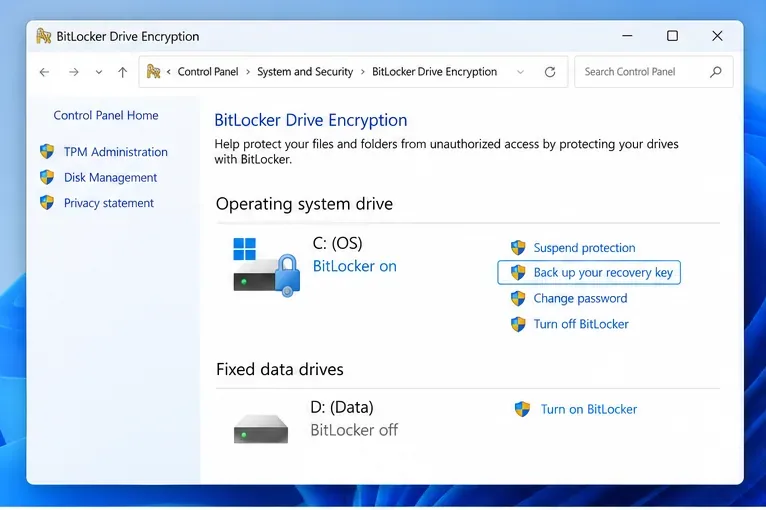Click shield icon beside Privacy statement
766x510 pixels.
coord(47,202)
